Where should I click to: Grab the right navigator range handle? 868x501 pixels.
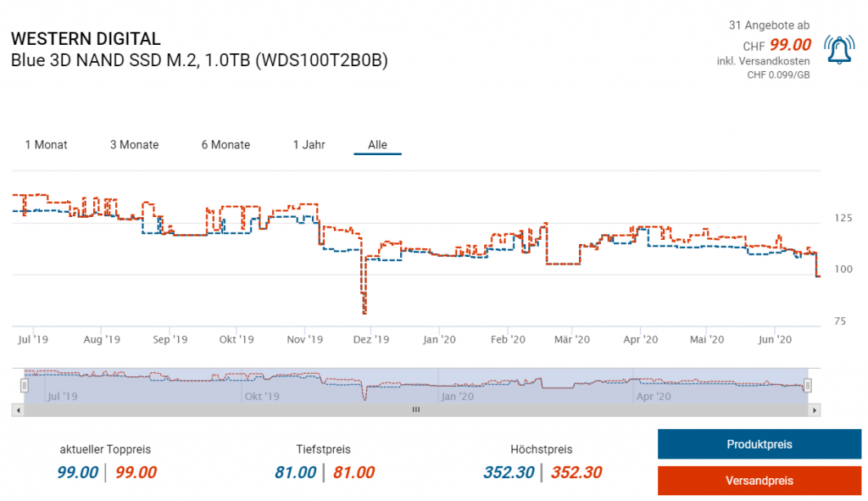tap(808, 386)
